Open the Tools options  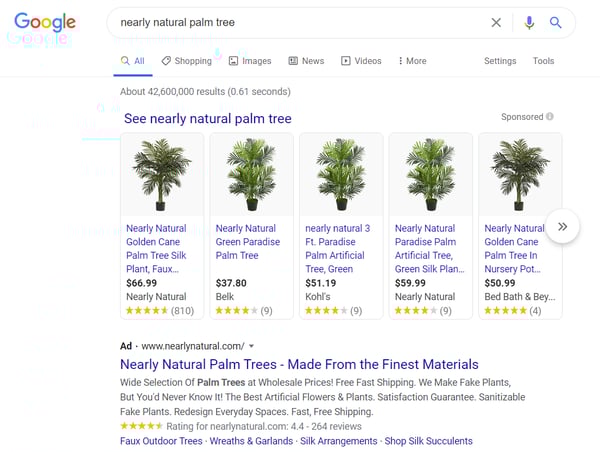point(543,61)
